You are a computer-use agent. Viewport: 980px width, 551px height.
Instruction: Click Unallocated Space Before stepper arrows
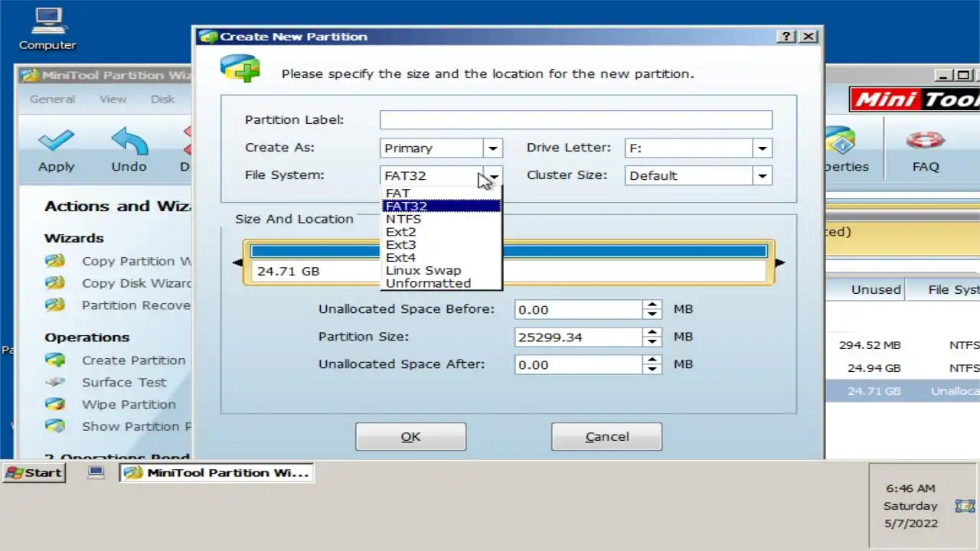coord(652,310)
